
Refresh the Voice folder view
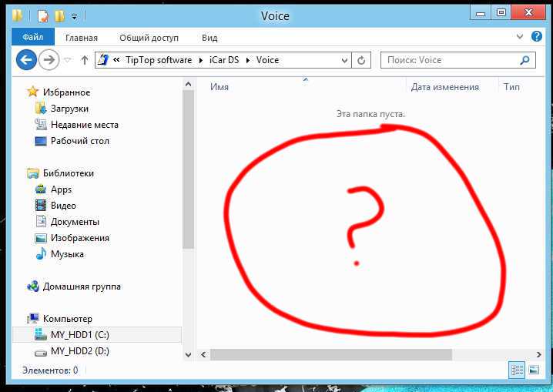(362, 60)
